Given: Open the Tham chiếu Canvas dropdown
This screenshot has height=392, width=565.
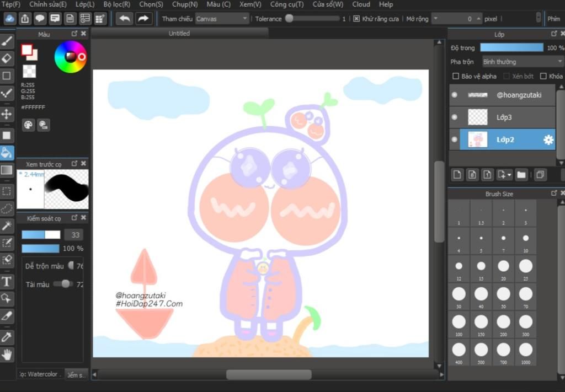Looking at the screenshot, I should coord(222,19).
